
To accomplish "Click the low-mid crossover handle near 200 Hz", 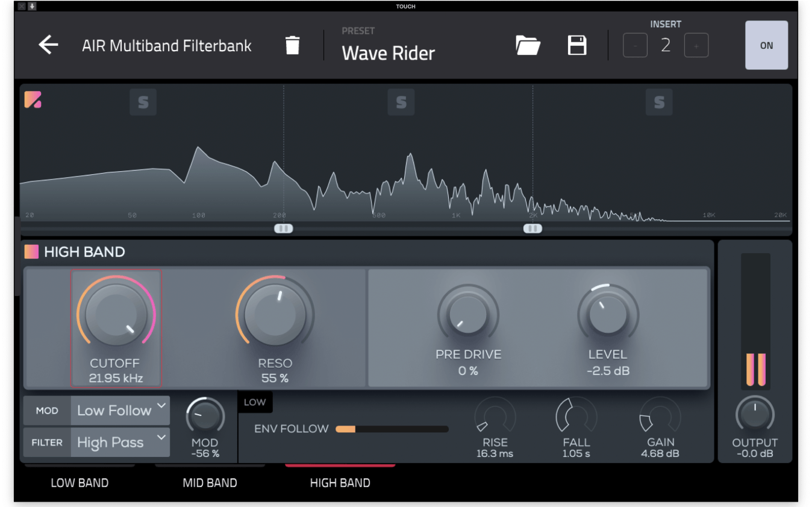I will tap(283, 228).
